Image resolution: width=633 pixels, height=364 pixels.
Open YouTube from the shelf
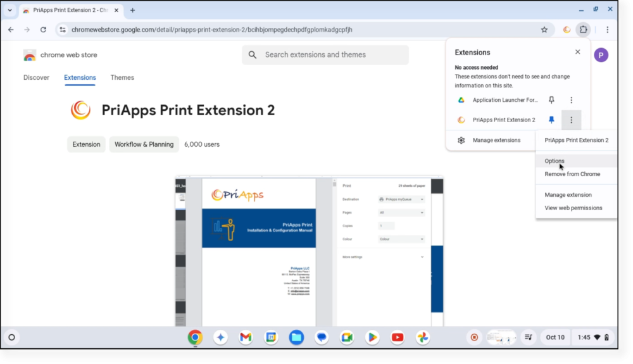[398, 337]
